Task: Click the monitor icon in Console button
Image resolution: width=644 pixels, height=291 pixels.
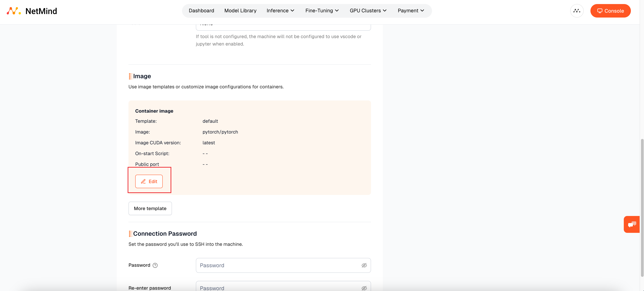Action: pos(600,11)
